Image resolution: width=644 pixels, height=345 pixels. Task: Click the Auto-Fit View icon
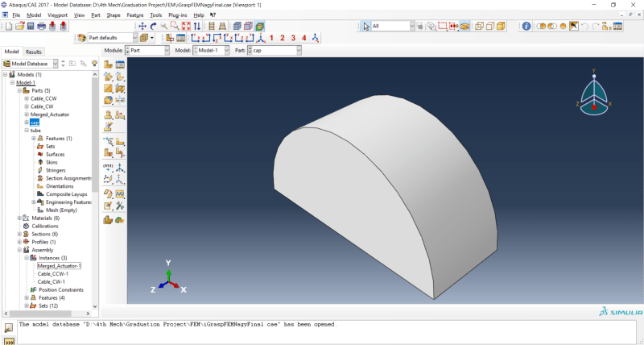(x=186, y=27)
